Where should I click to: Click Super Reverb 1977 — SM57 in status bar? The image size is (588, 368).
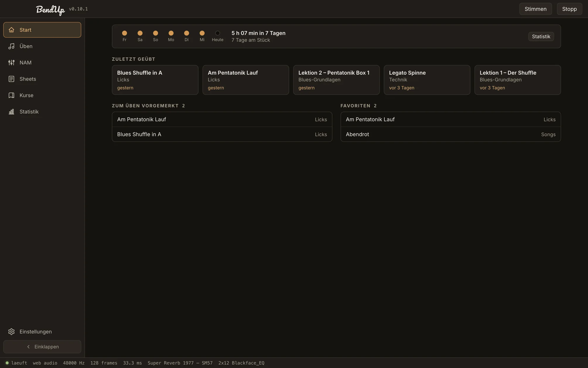180,363
